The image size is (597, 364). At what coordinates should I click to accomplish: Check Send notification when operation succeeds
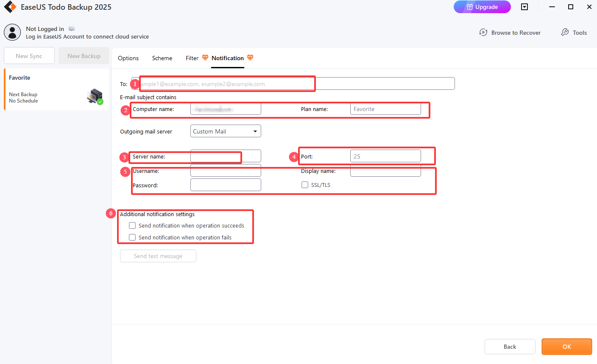pos(132,225)
